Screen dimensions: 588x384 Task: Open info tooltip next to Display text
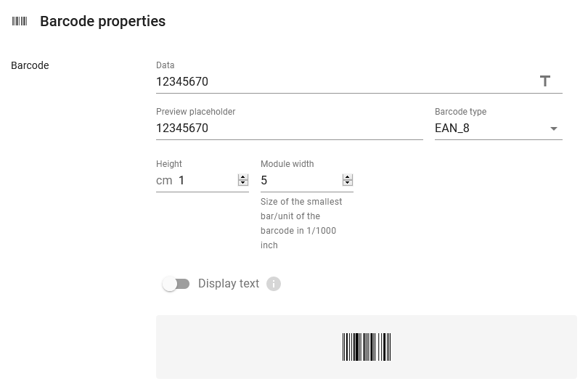(x=274, y=284)
